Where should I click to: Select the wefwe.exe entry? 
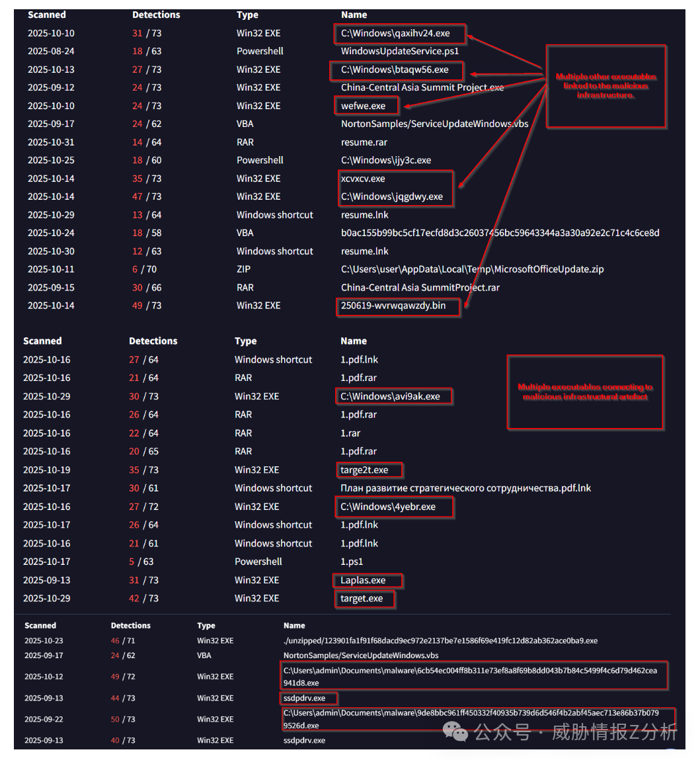click(364, 106)
